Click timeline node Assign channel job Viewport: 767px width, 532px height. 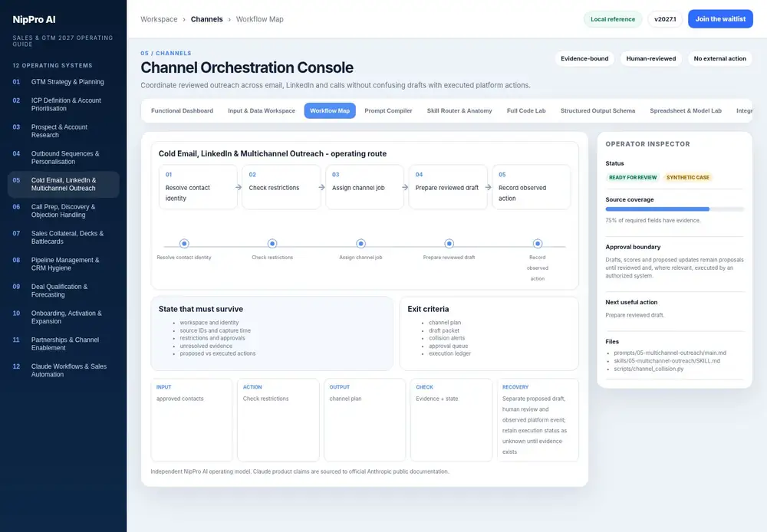360,244
